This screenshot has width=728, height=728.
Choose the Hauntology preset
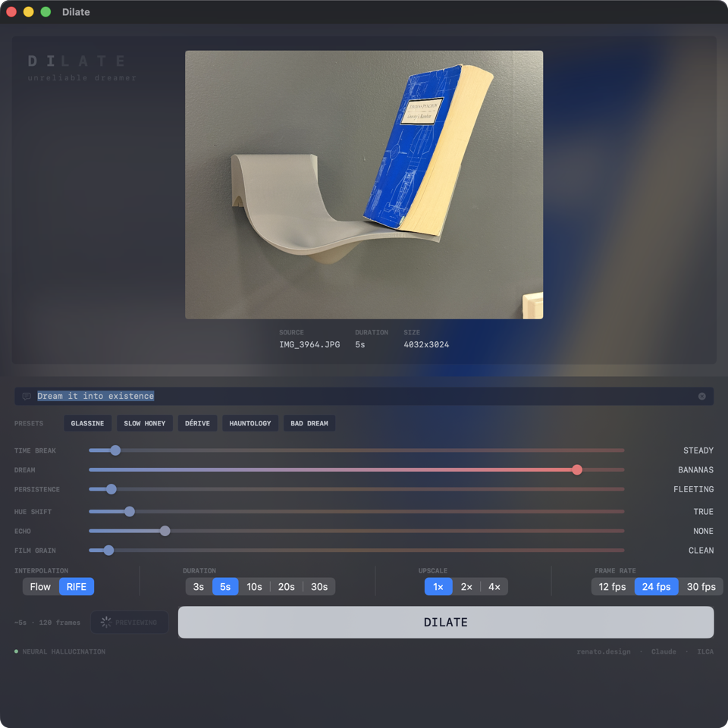point(250,423)
